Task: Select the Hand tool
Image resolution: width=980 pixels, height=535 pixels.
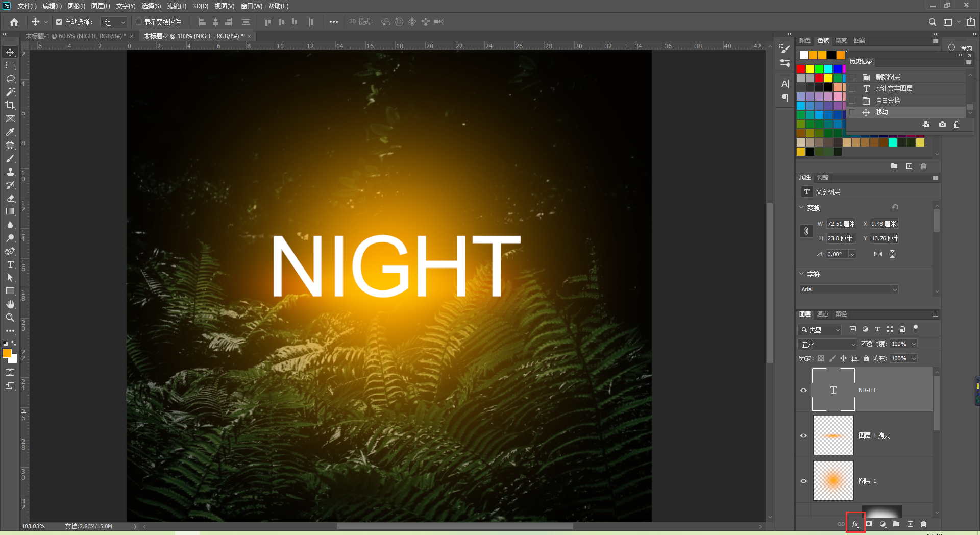Action: pyautogui.click(x=10, y=304)
